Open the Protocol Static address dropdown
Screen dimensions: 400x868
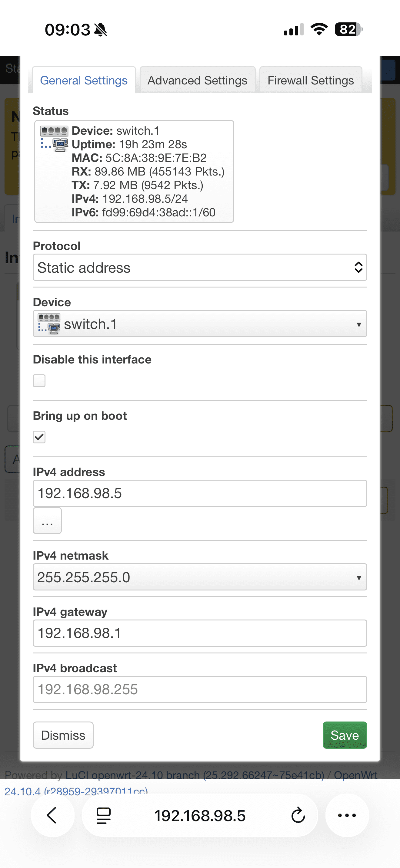tap(200, 268)
